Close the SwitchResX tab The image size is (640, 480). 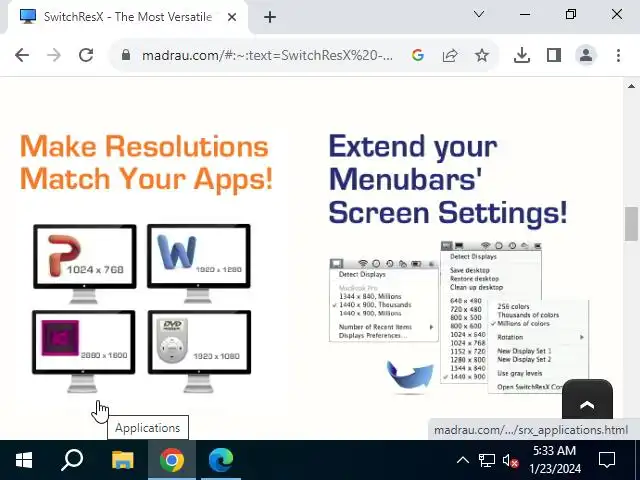(231, 17)
